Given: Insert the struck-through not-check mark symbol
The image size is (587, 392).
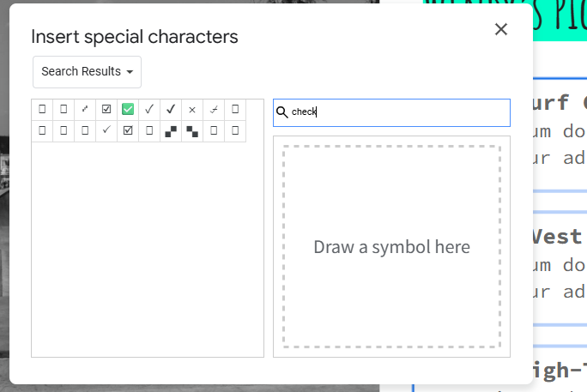Looking at the screenshot, I should (214, 109).
